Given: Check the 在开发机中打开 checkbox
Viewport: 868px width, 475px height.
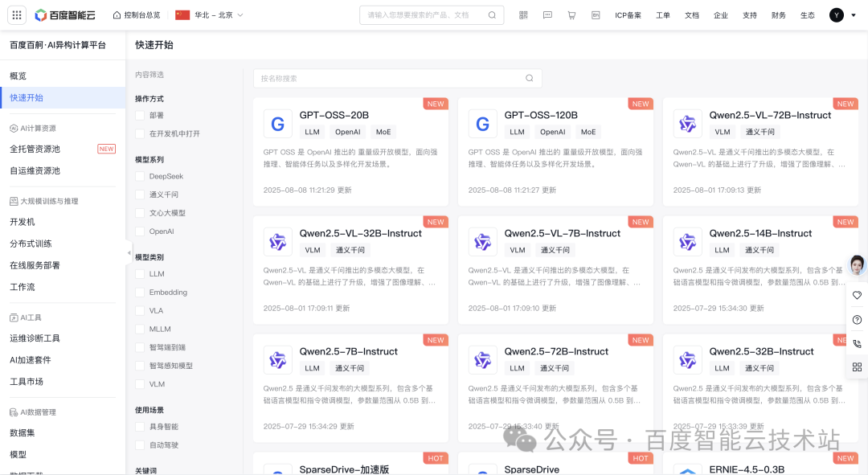Looking at the screenshot, I should 140,133.
